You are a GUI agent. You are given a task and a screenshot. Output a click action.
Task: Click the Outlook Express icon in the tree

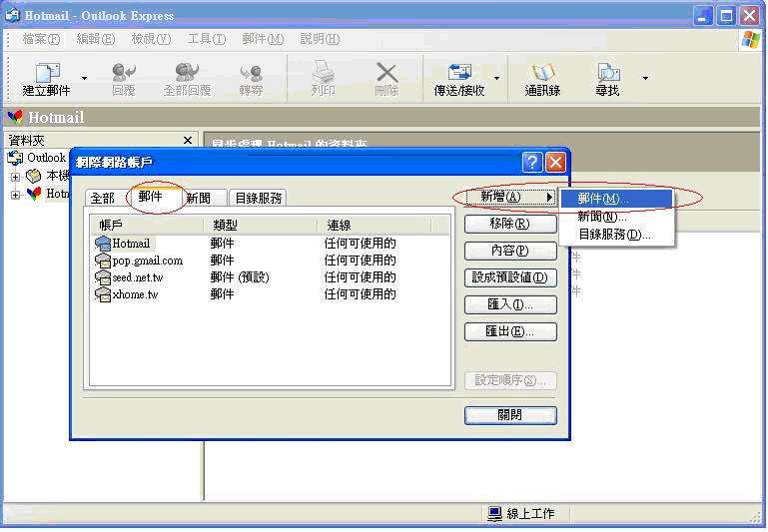(x=15, y=158)
